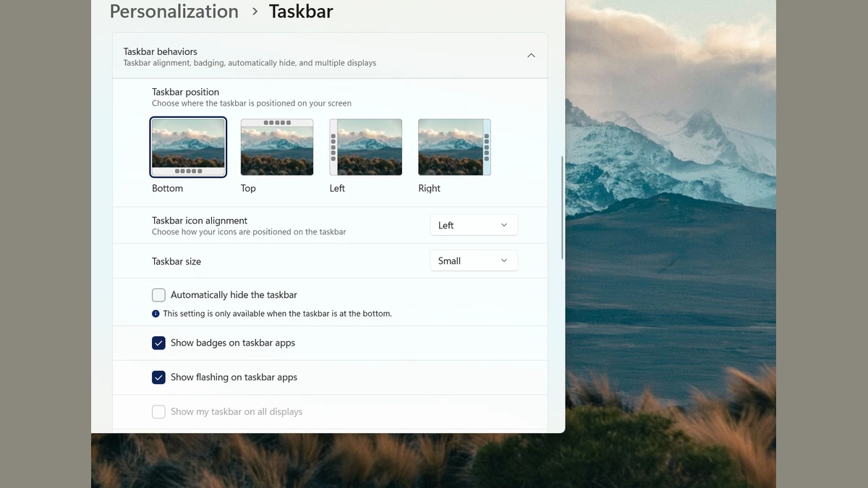Open the Taskbar size dropdown
This screenshot has width=868, height=488.
pos(474,261)
